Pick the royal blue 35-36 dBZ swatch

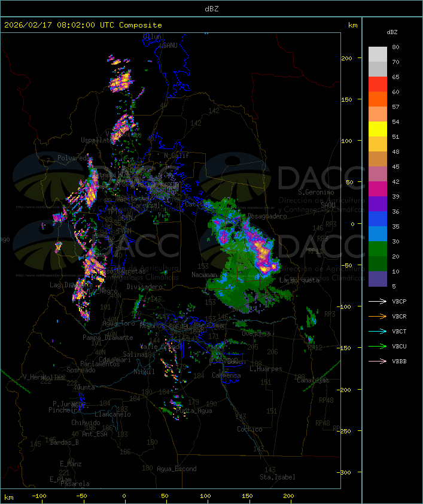click(378, 219)
